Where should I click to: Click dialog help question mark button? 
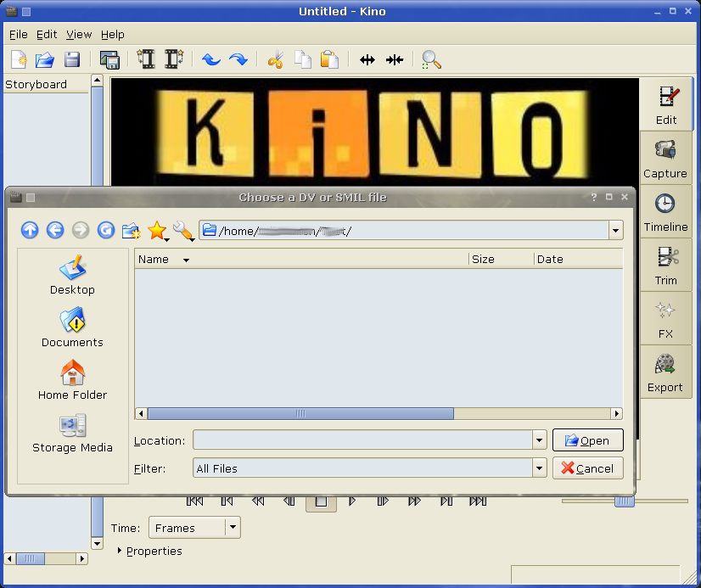coord(594,197)
